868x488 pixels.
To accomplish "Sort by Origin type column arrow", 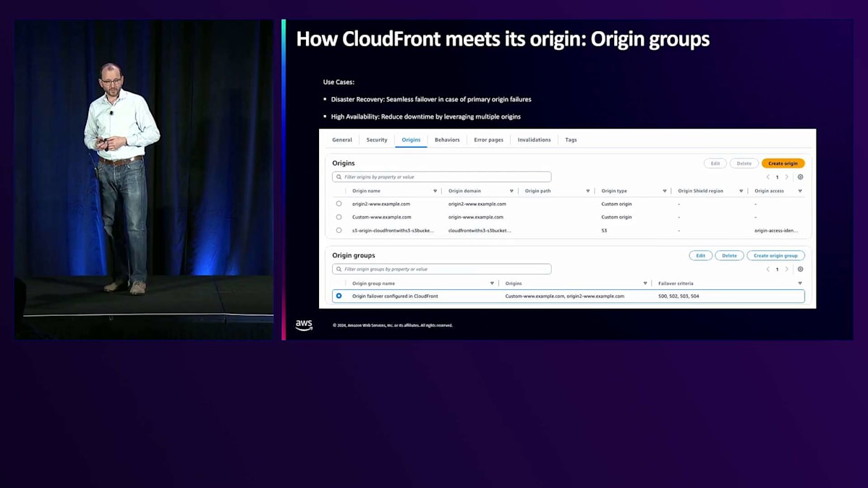I will [665, 191].
